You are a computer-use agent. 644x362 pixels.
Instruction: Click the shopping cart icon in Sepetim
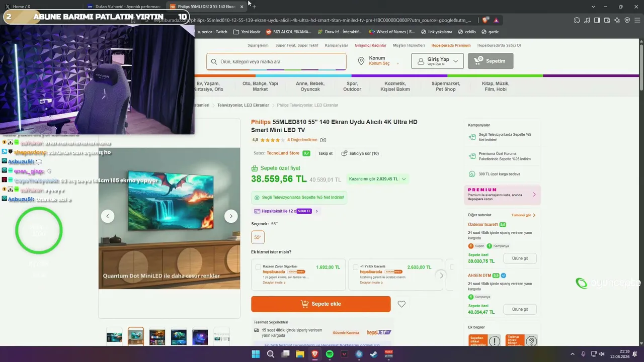[x=477, y=61]
